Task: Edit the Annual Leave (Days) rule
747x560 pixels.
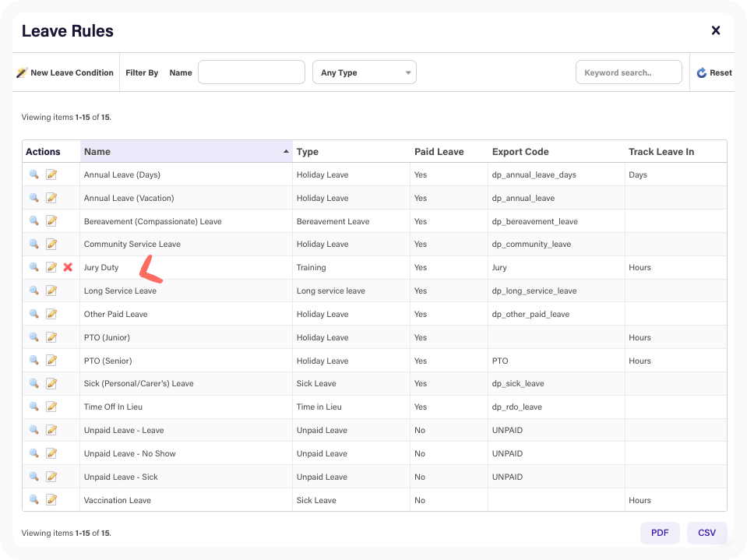Action: pos(51,174)
